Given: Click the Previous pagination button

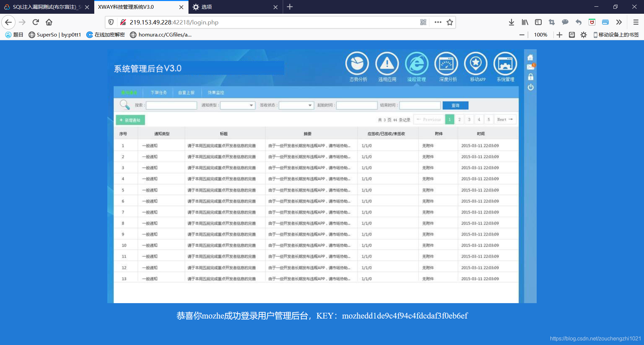Looking at the screenshot, I should click(x=429, y=119).
